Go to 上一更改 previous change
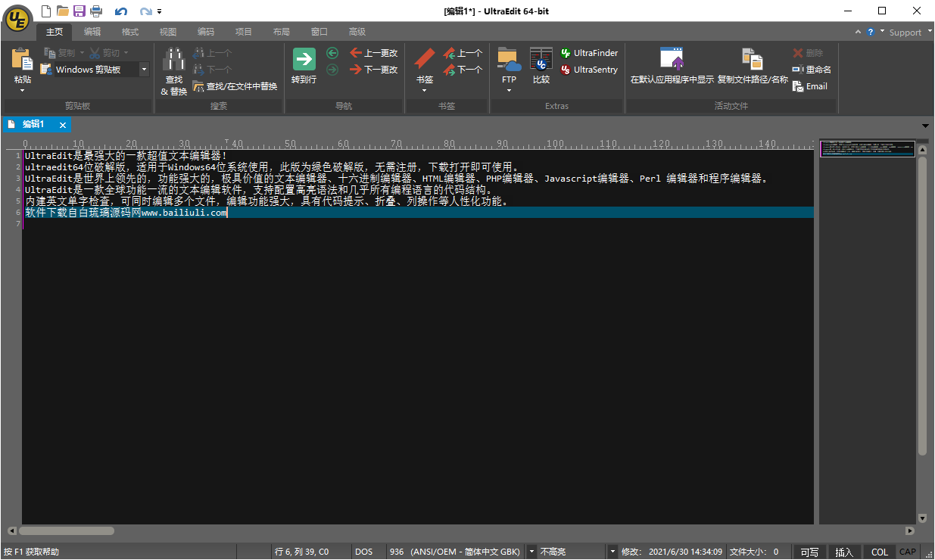 (374, 53)
